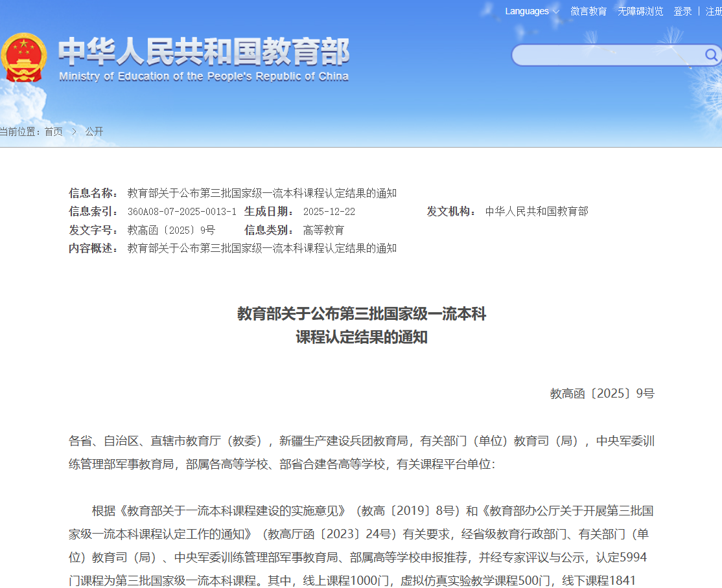Click the 发文机构 value 中华人民共和国教育部

coord(537,212)
